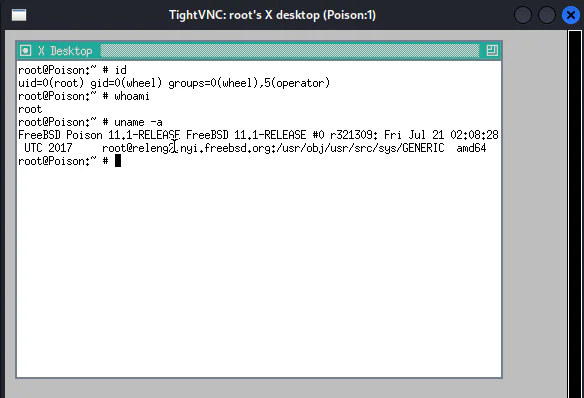Click 'FreeBSD Poison' at output line start
Image resolution: width=584 pixels, height=398 pixels.
pos(60,135)
